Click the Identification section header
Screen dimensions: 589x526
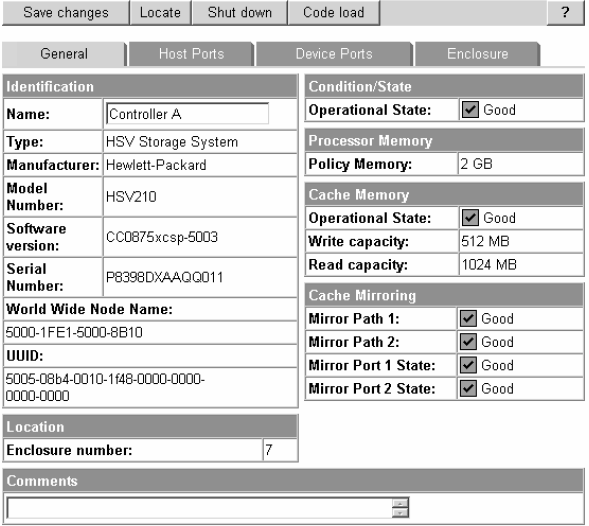tap(150, 86)
